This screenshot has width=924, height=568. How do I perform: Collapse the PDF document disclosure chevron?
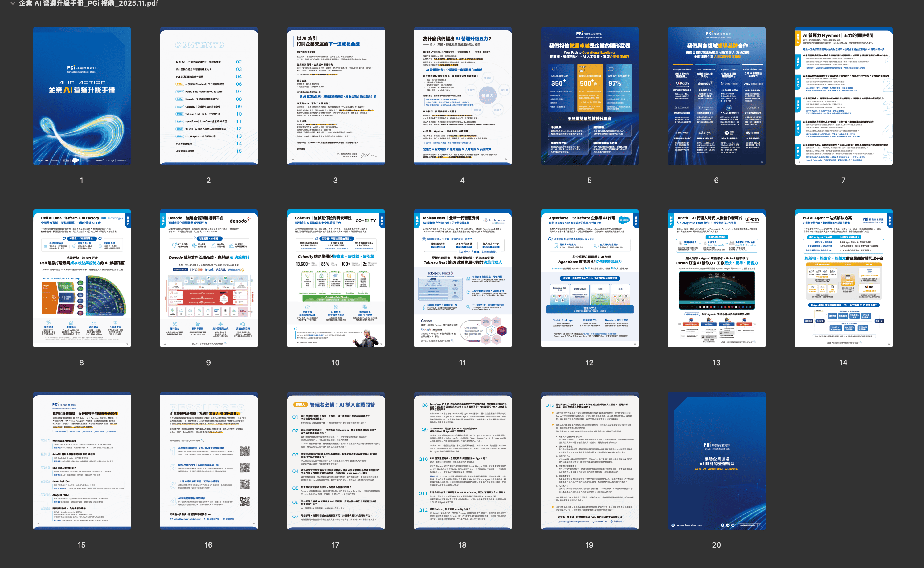pyautogui.click(x=13, y=3)
